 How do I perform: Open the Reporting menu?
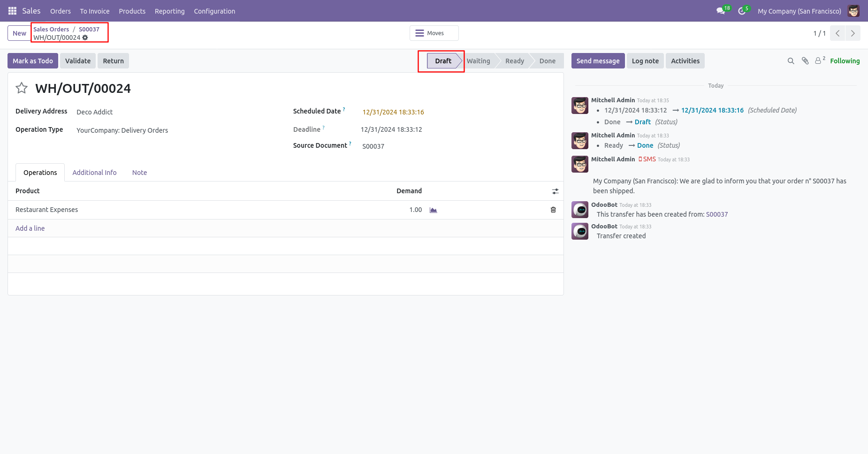pos(170,11)
